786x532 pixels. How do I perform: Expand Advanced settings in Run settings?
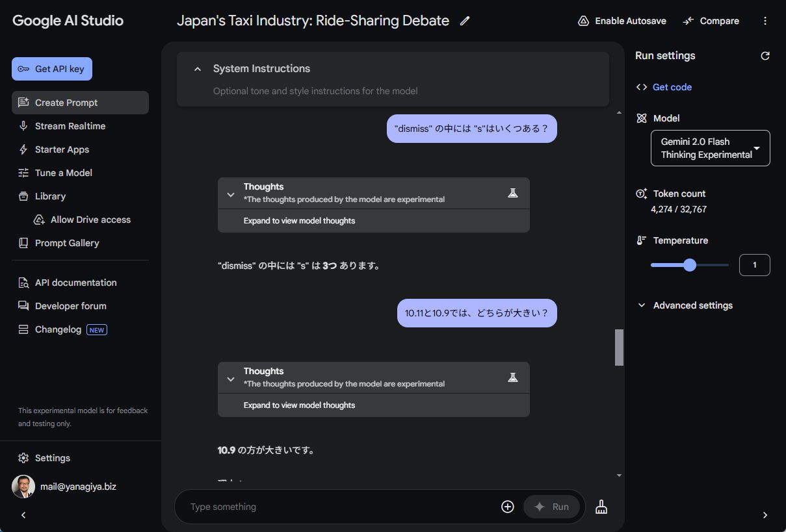coord(685,305)
